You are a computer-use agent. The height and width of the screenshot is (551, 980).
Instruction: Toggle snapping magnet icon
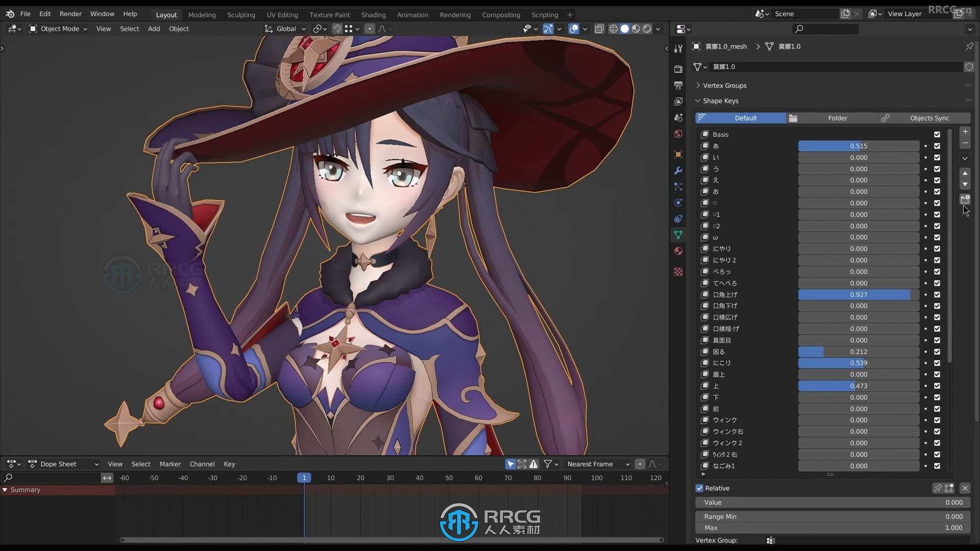pos(337,29)
